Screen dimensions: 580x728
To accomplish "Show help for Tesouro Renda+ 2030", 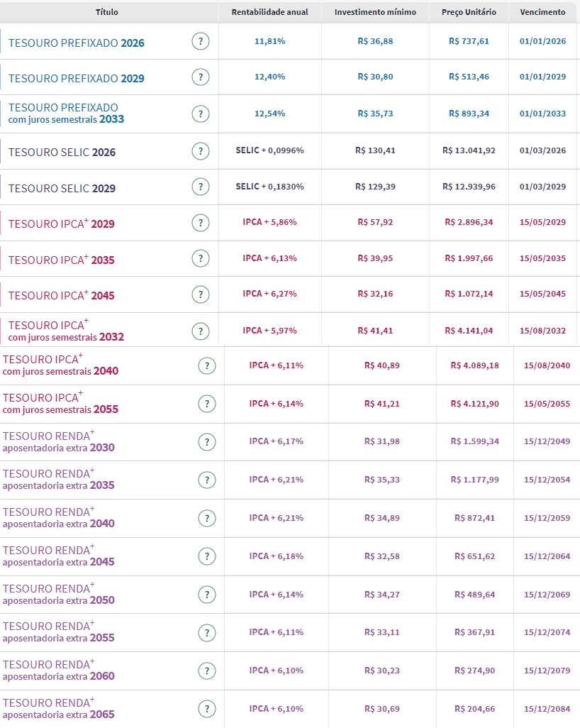I will tap(206, 442).
